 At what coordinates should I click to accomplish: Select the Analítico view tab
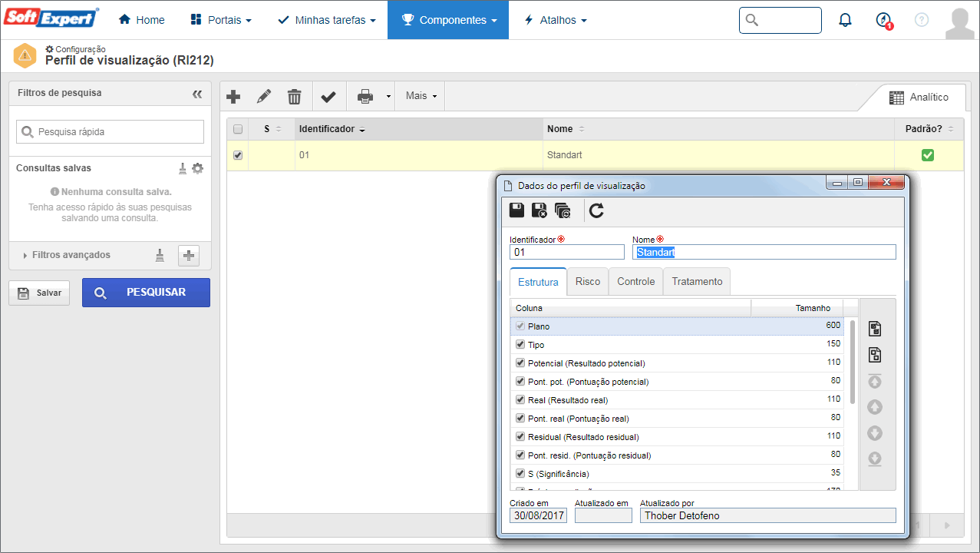coord(919,98)
